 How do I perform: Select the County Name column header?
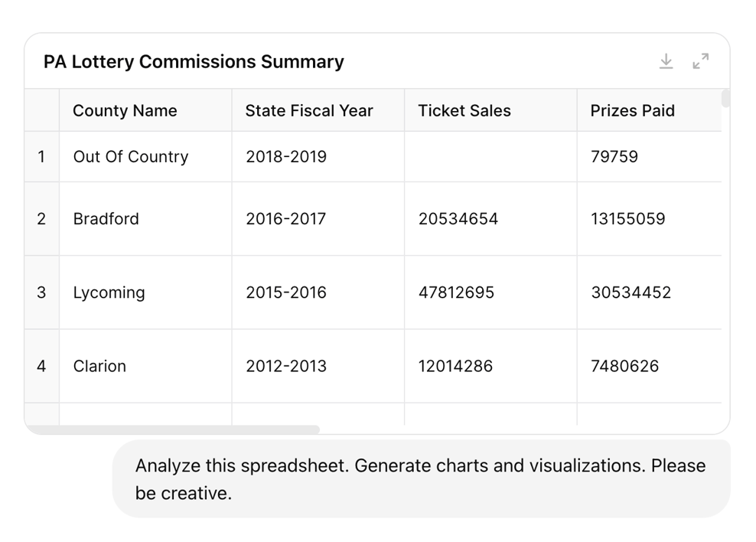pyautogui.click(x=124, y=110)
